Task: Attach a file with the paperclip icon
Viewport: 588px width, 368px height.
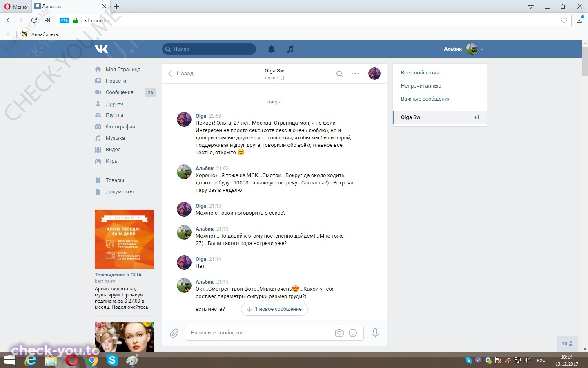Action: point(174,333)
